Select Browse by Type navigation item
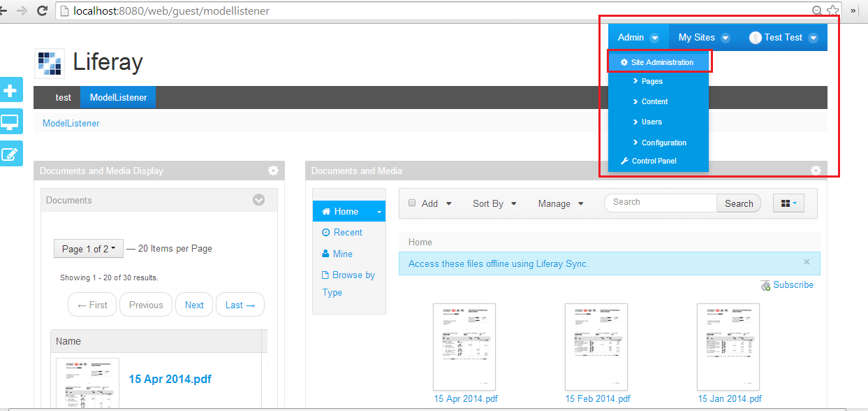 [348, 284]
